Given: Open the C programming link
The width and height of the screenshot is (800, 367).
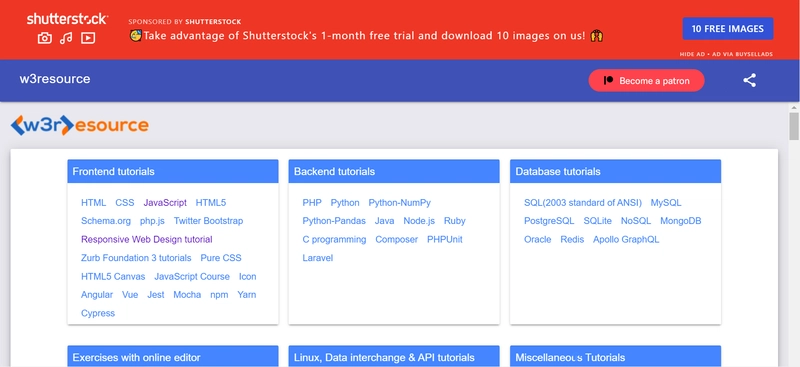Looking at the screenshot, I should 334,239.
